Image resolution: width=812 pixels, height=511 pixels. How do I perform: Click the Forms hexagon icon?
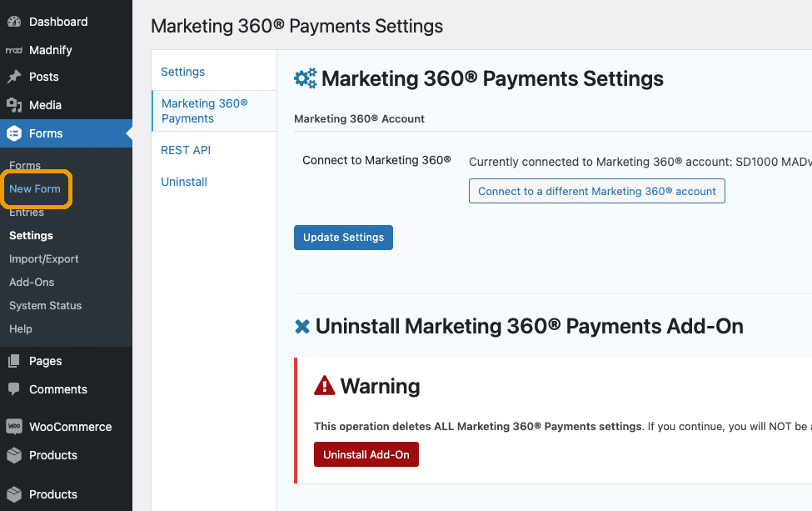(x=14, y=133)
